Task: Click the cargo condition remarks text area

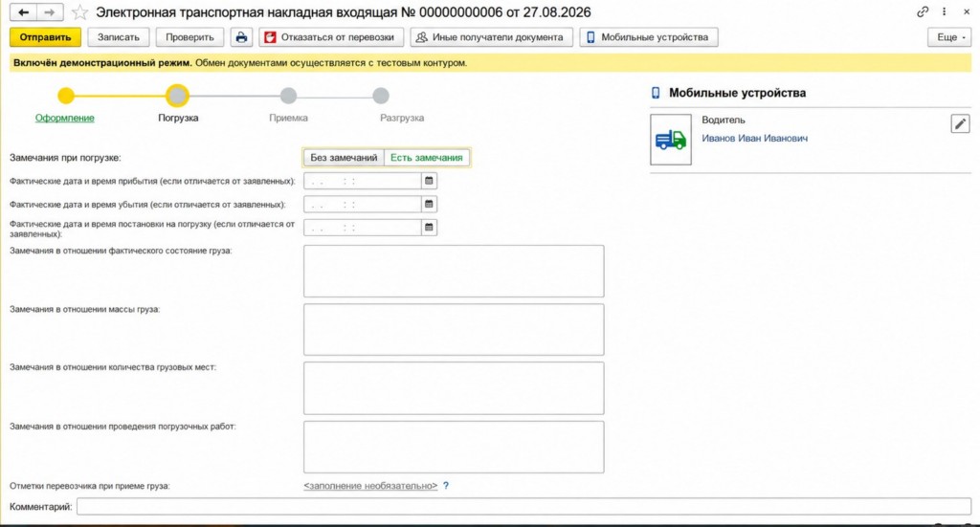Action: pos(454,271)
